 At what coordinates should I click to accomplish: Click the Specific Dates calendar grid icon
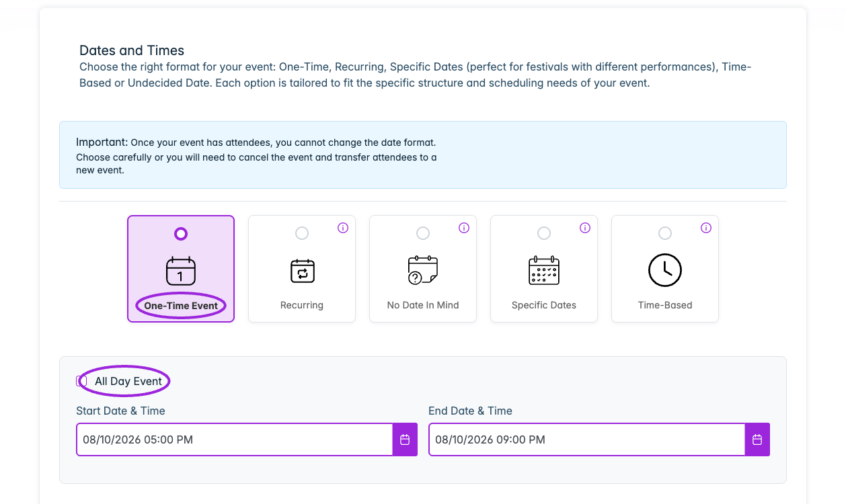point(544,270)
